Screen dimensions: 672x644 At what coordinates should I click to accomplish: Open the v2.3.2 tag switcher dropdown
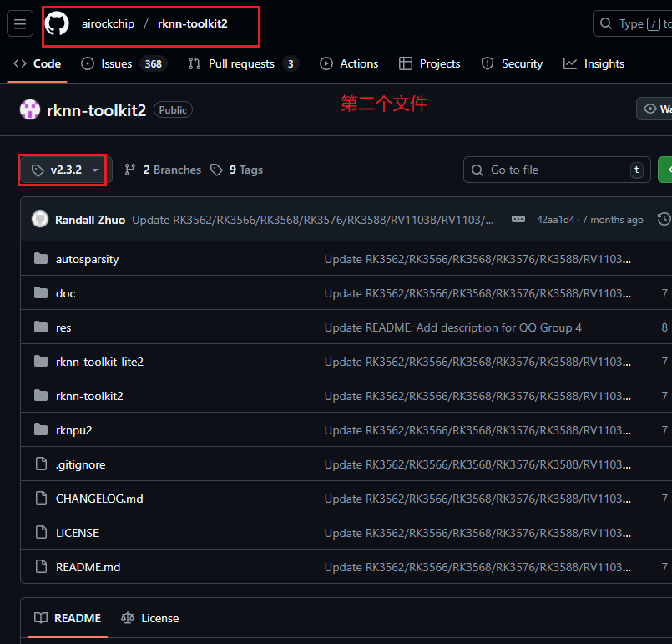pyautogui.click(x=66, y=170)
